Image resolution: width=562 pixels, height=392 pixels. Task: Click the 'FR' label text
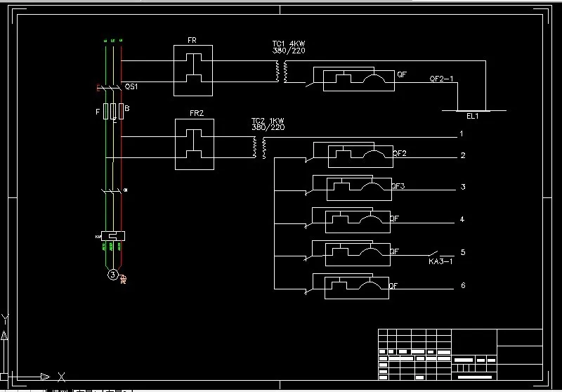[192, 41]
